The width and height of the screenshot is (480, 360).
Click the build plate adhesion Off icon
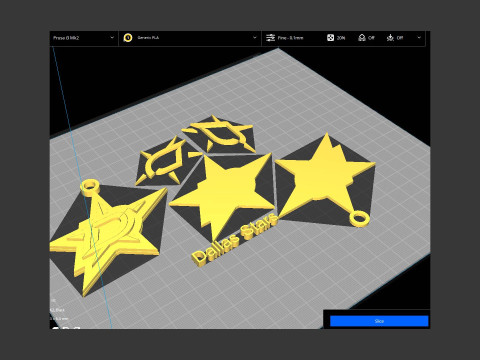[x=390, y=38]
